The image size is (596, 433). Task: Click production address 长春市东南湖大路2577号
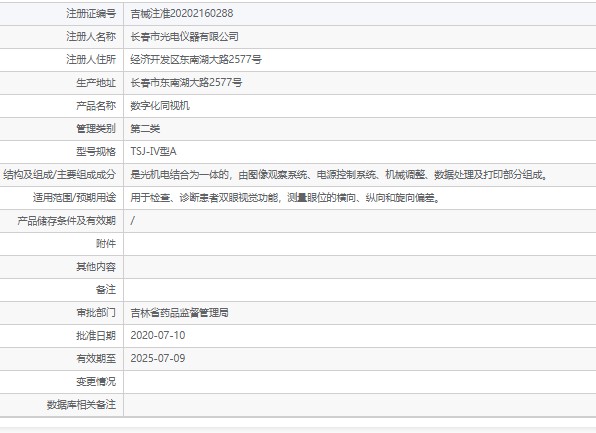click(x=186, y=82)
